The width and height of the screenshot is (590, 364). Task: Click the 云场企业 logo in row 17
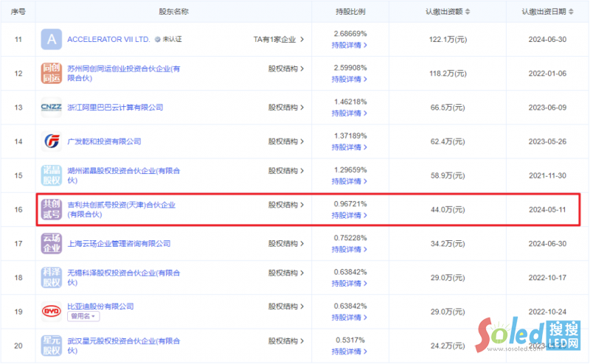point(52,243)
